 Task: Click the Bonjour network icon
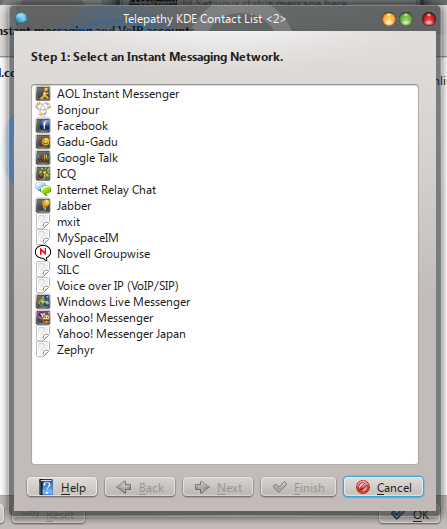[43, 109]
